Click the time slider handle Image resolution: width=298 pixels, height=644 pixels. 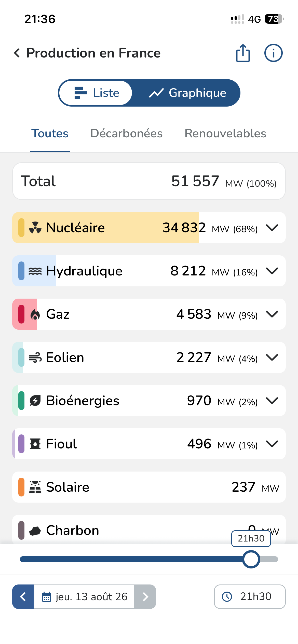coord(251,559)
